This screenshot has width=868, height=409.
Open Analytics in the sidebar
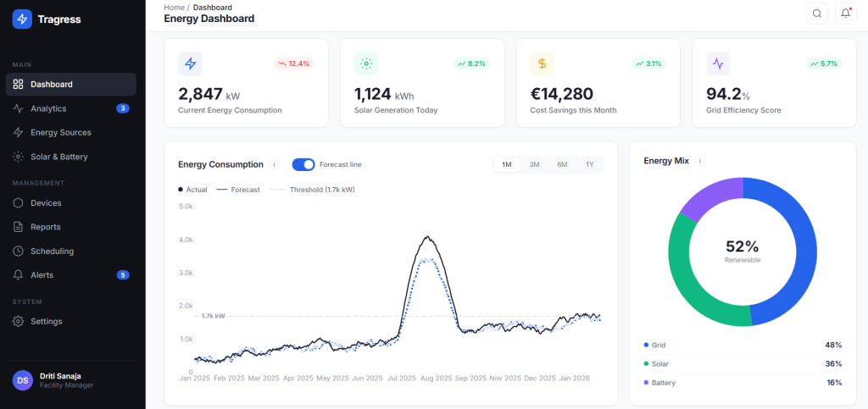pos(48,108)
